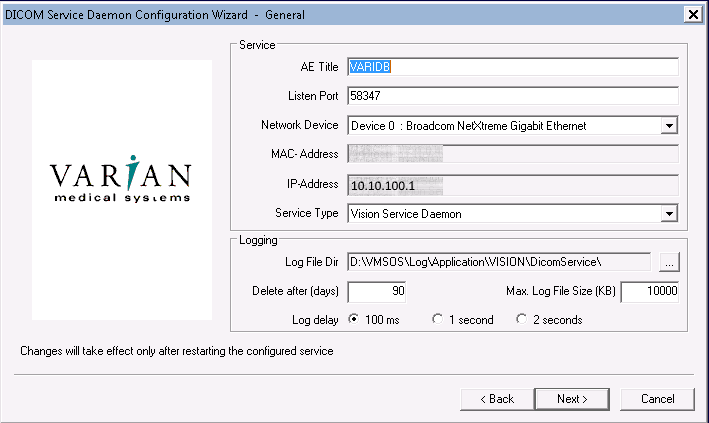
Task: Click the Log File Dir path field
Action: pos(499,262)
